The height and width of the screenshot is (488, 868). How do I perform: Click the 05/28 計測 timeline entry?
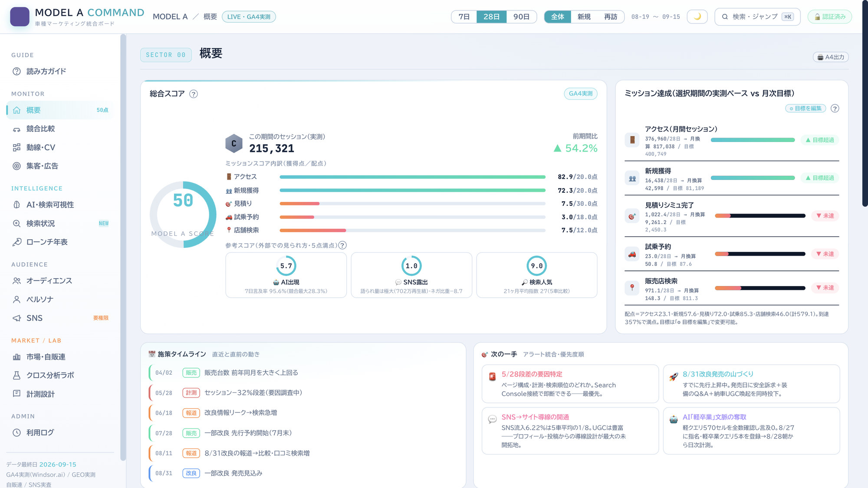[x=304, y=393]
